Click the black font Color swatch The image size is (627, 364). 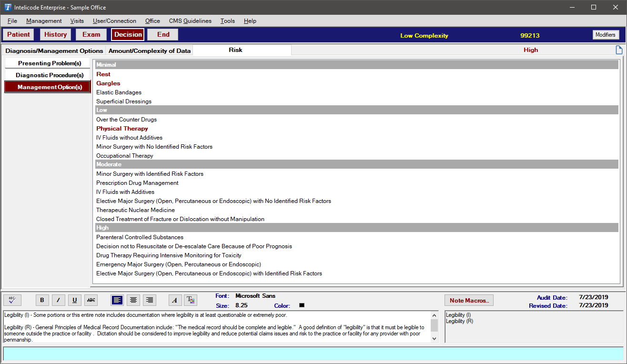click(302, 305)
